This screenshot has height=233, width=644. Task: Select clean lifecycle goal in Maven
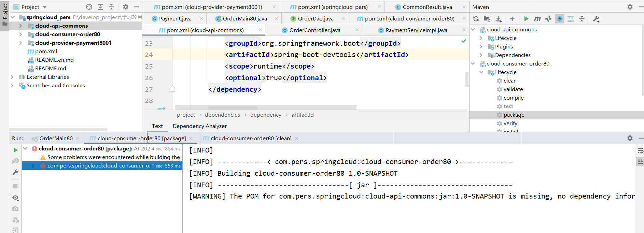(510, 81)
